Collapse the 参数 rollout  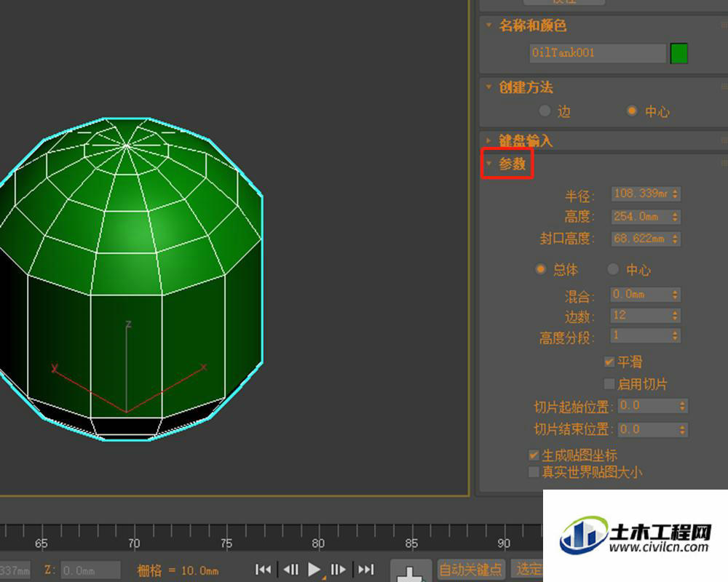pos(489,164)
